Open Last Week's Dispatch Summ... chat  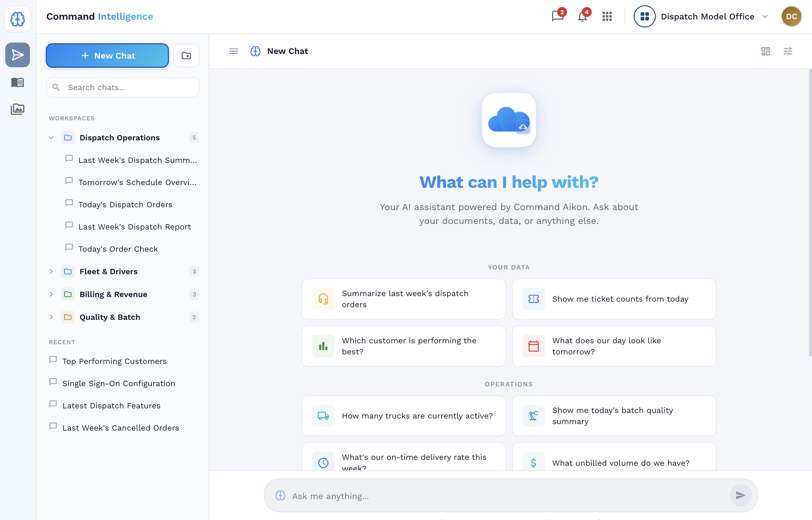131,160
